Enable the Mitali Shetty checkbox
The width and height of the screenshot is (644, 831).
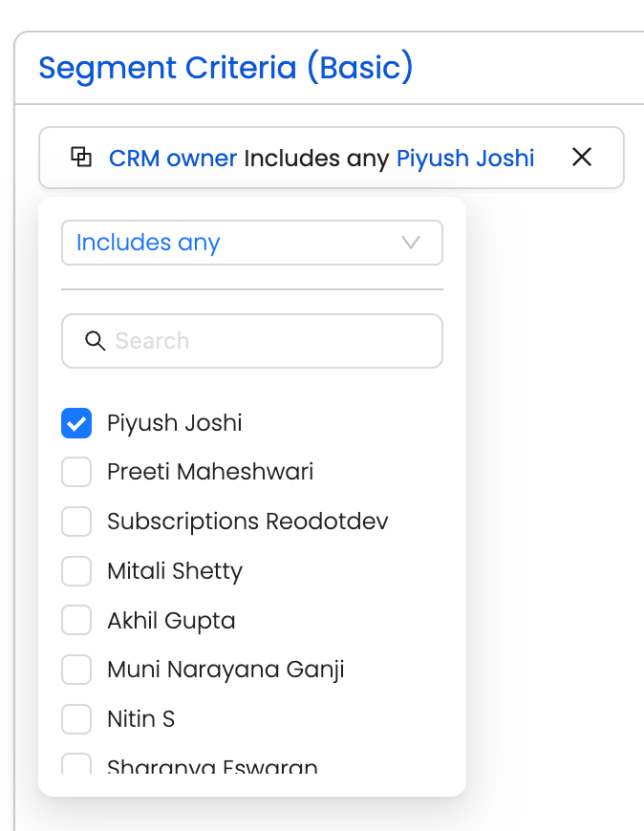[x=76, y=571]
